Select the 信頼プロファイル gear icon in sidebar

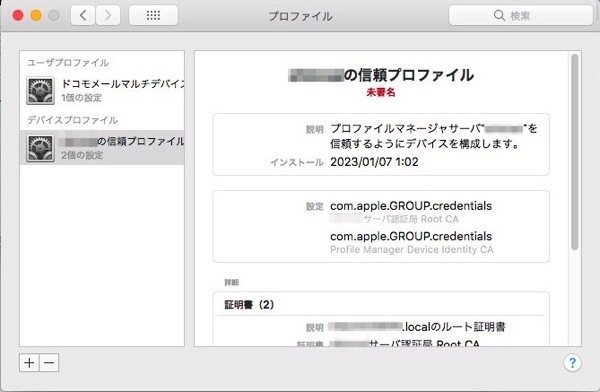40,148
